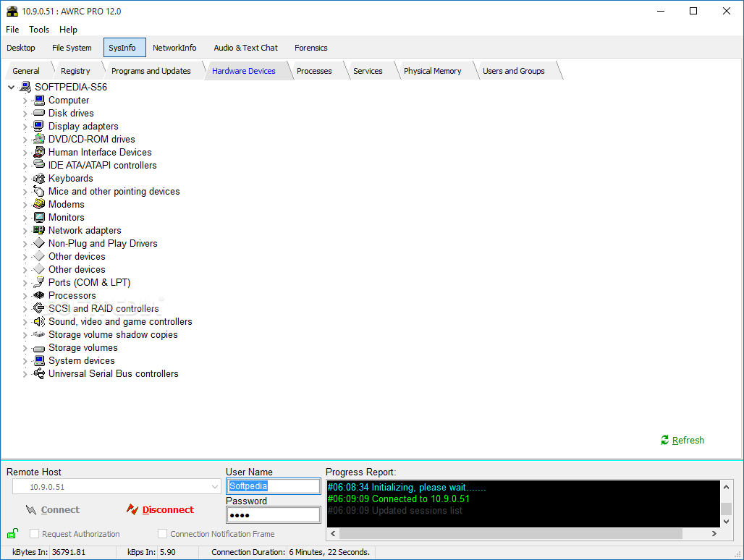The height and width of the screenshot is (560, 744).
Task: Click the 'Connected to 10.9.0.51' log line
Action: click(x=399, y=499)
